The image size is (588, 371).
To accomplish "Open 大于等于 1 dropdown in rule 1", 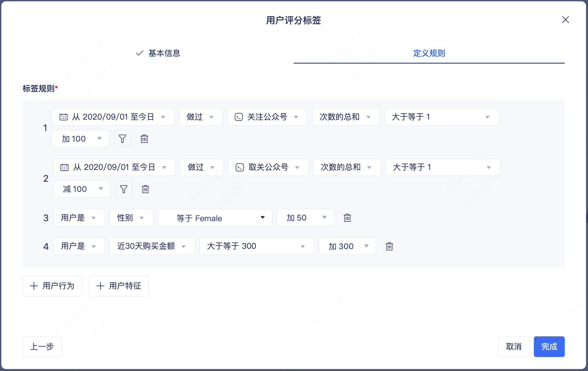I will coord(441,117).
